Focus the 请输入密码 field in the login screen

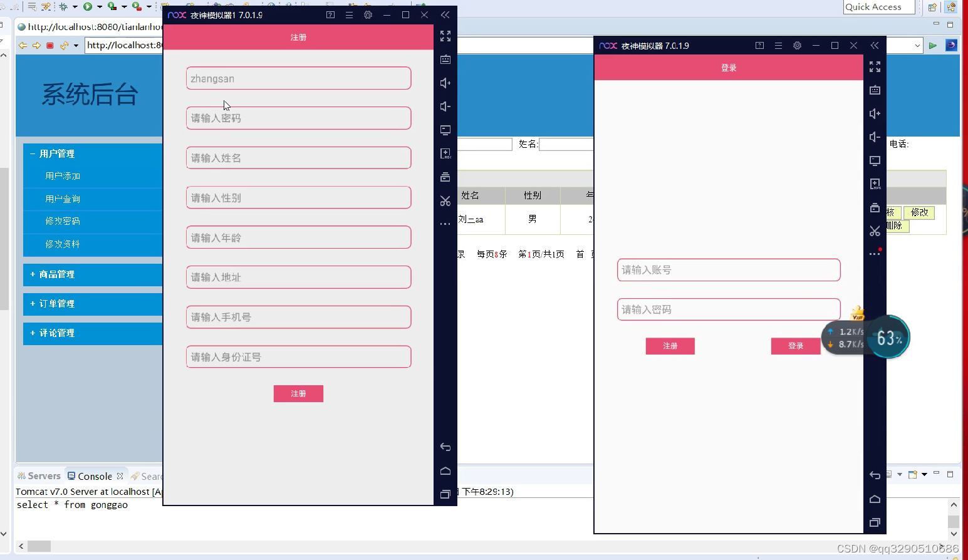(729, 309)
